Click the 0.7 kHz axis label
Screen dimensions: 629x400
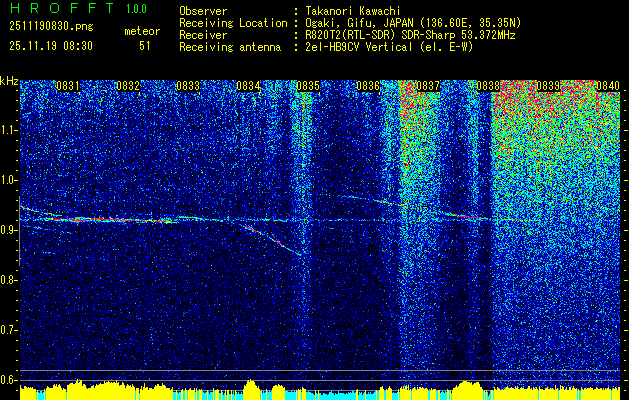[9, 330]
